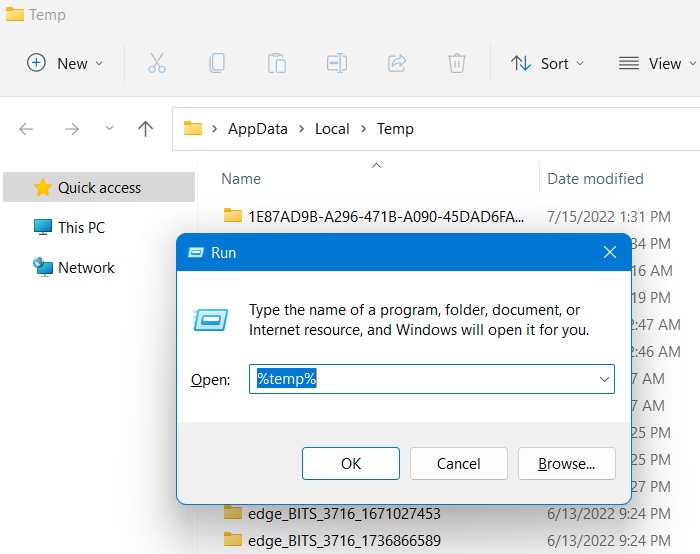Select This PC in sidebar
Screen dimensions: 700x554
(81, 228)
